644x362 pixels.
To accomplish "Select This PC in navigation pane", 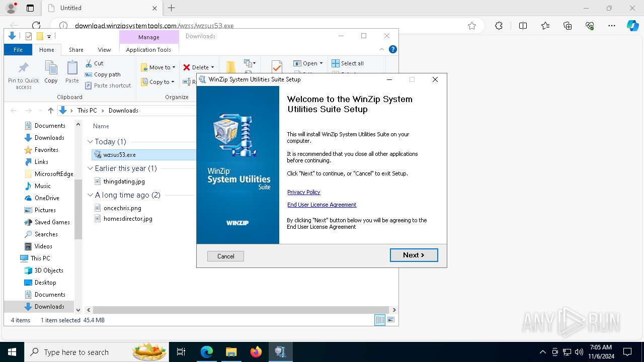I will pyautogui.click(x=40, y=258).
